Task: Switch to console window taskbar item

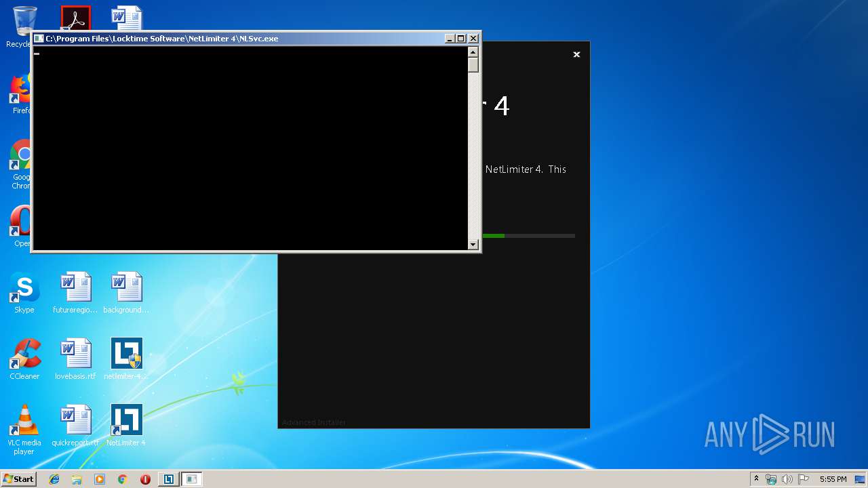Action: pos(192,479)
